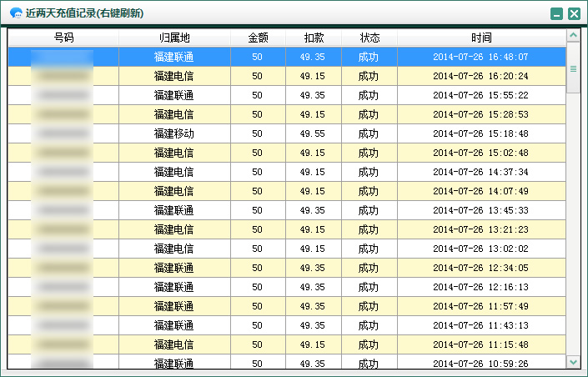Sort by 归属地 column header

point(174,38)
